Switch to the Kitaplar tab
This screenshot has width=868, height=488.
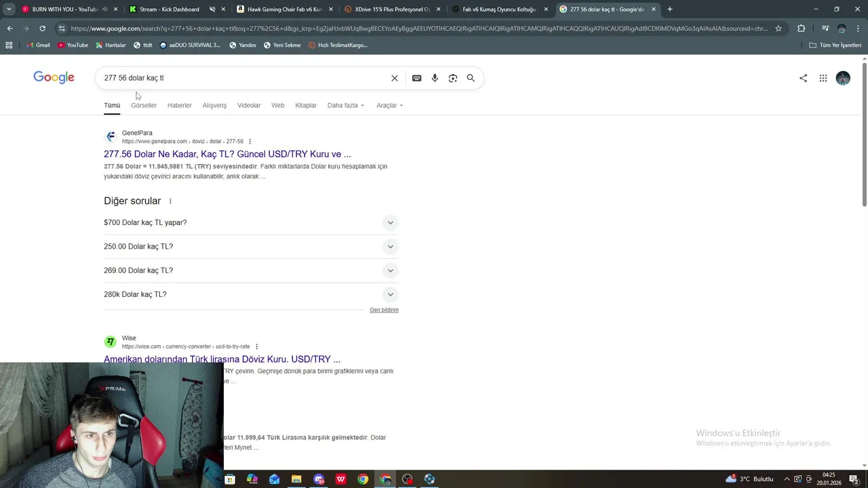pos(306,106)
